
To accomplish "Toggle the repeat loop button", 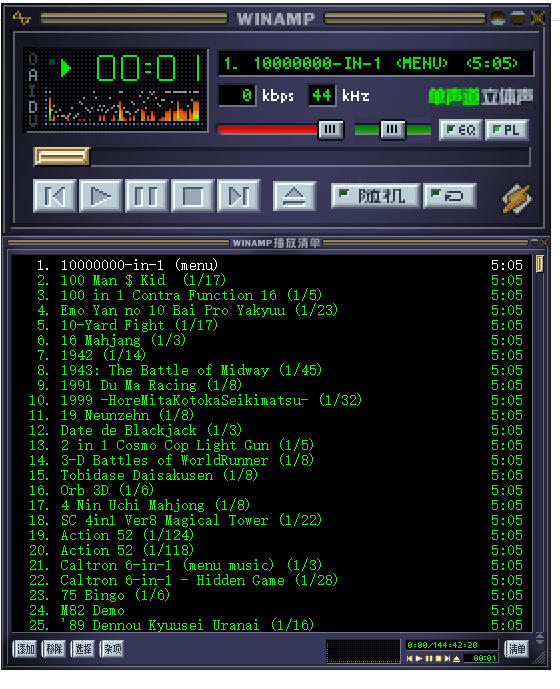I will tap(449, 196).
